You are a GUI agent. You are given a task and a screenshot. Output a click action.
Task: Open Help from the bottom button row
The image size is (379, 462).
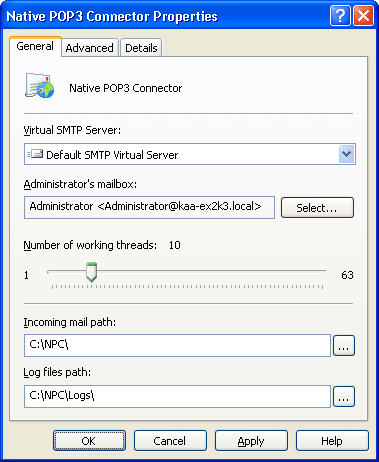(x=332, y=441)
